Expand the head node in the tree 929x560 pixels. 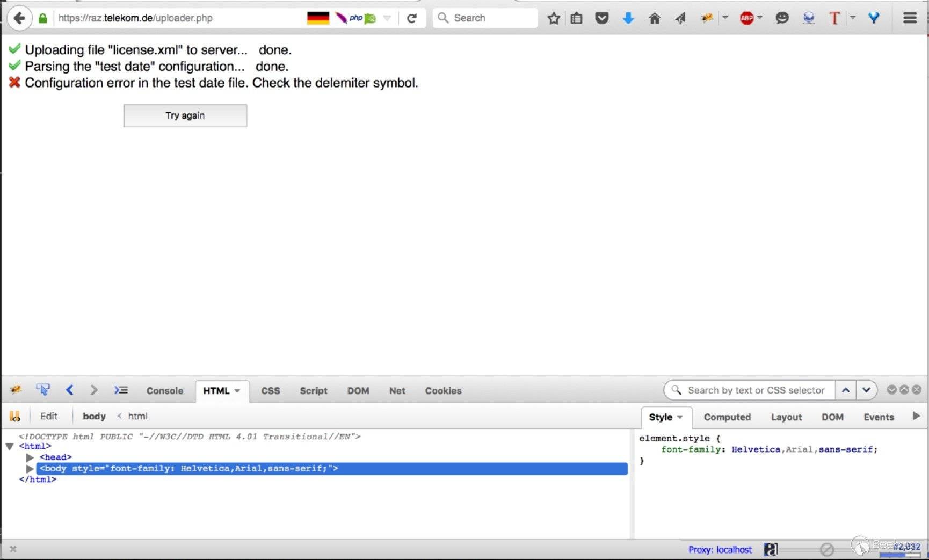(x=30, y=457)
